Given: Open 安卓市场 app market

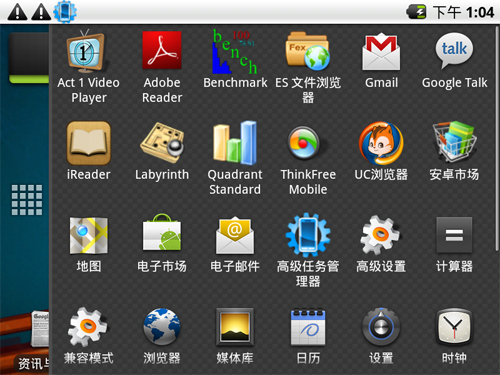Looking at the screenshot, I should (x=454, y=151).
